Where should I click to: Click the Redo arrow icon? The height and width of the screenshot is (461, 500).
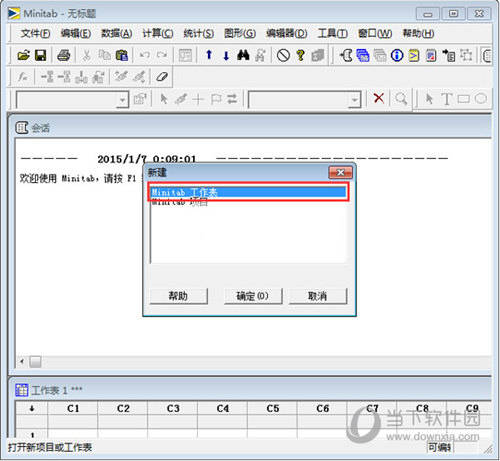pyautogui.click(x=162, y=55)
